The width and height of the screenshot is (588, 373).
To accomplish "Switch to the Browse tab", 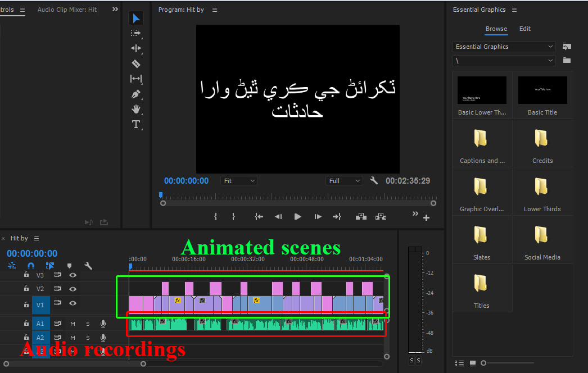I will 496,29.
